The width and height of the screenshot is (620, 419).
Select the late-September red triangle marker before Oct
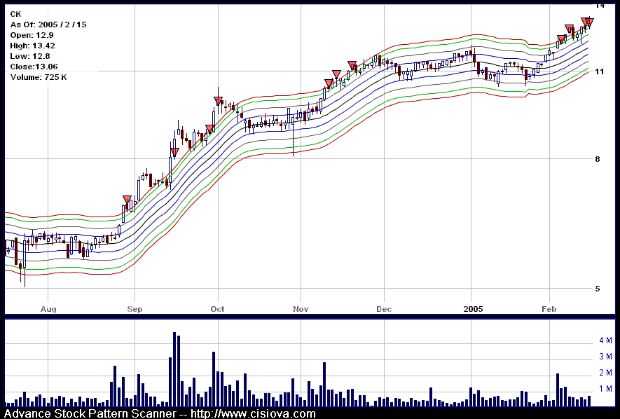(210, 129)
